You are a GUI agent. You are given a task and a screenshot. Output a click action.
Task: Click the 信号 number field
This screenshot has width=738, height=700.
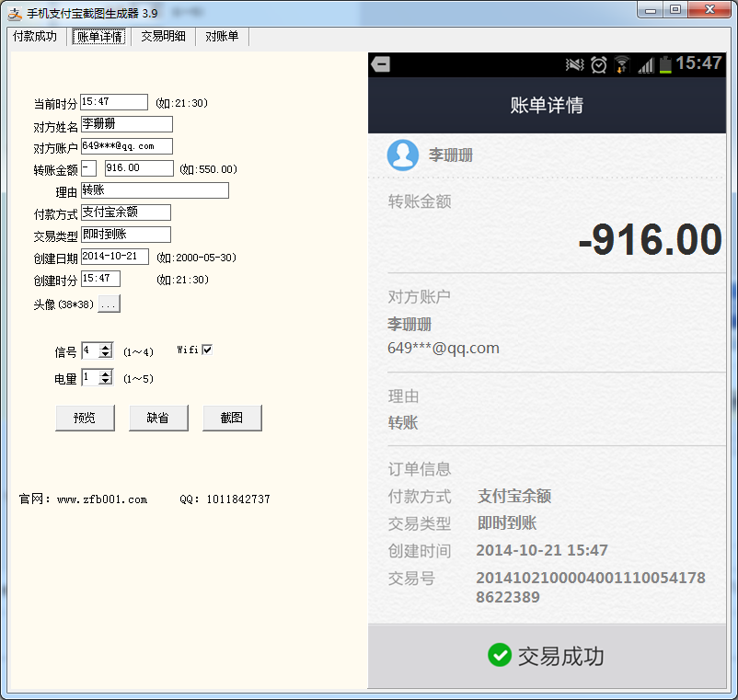90,350
